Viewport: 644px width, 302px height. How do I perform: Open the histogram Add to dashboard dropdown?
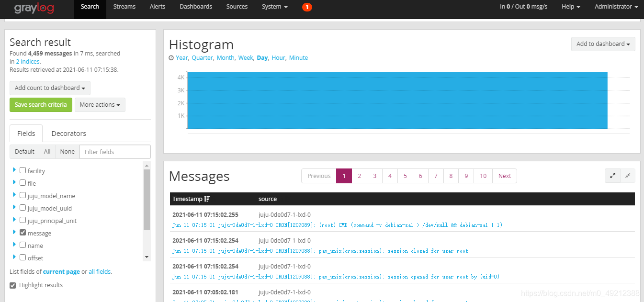[603, 44]
